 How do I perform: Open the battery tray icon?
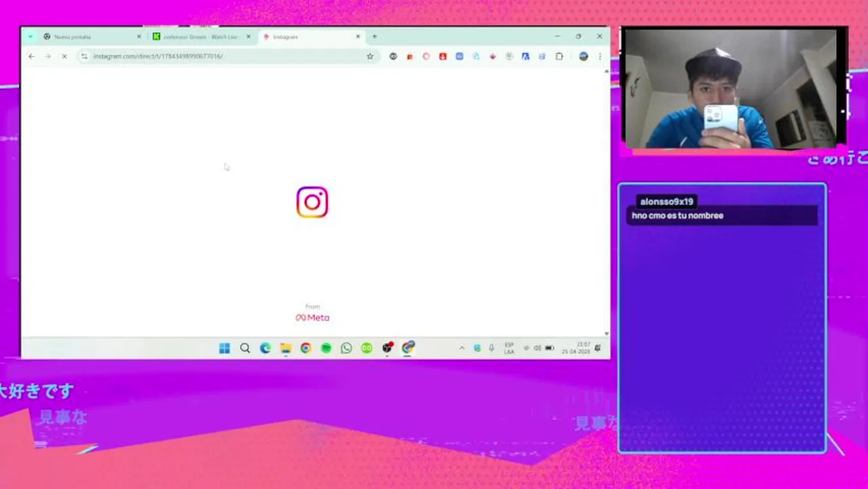point(549,348)
